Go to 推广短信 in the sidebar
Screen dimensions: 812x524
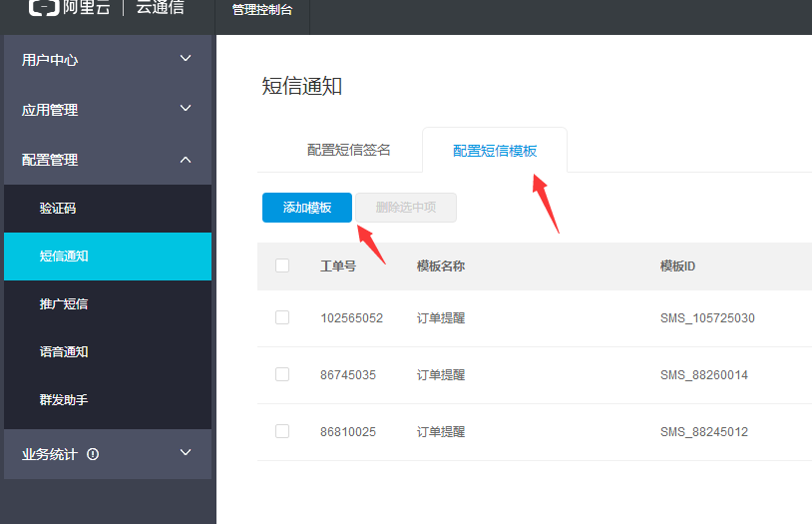tap(64, 303)
